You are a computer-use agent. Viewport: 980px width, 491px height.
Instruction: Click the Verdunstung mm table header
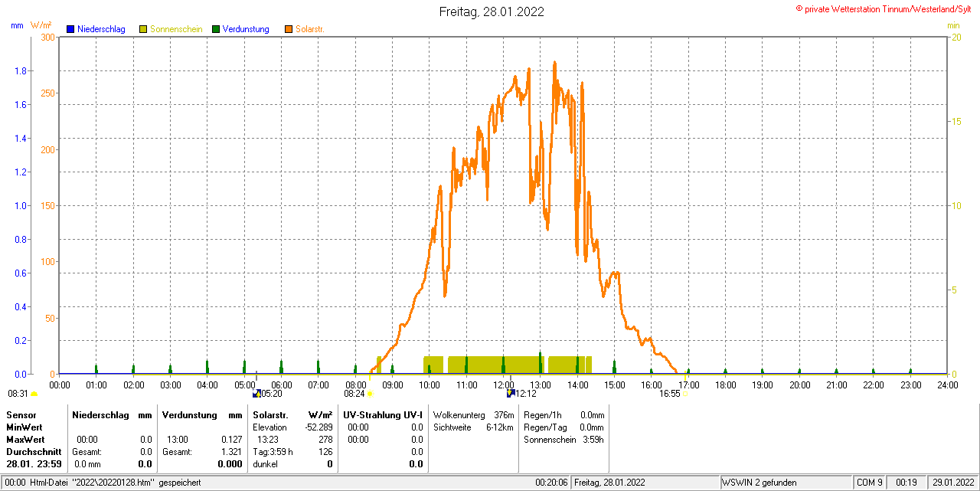[202, 414]
